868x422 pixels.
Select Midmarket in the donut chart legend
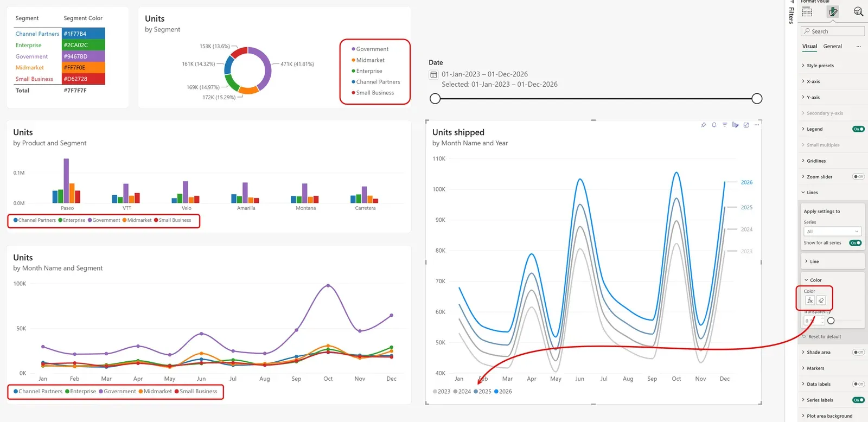point(368,60)
